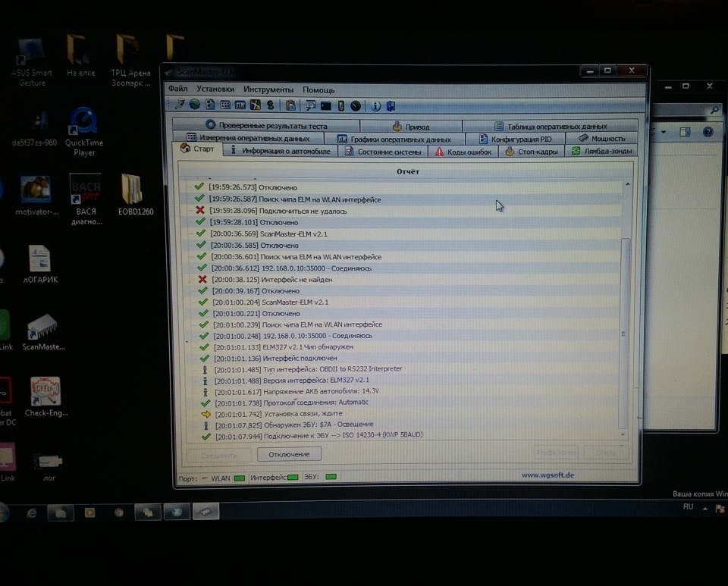Open the Check-Engine desktop shortcut

(46, 396)
